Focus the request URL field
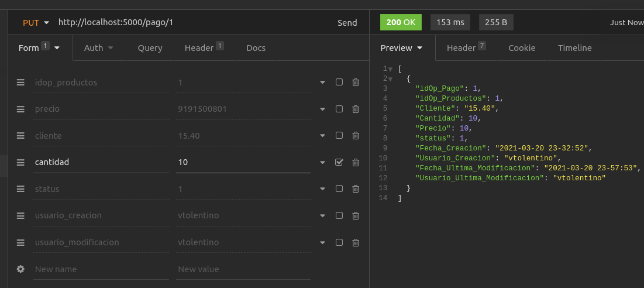This screenshot has width=644, height=288. [193, 23]
